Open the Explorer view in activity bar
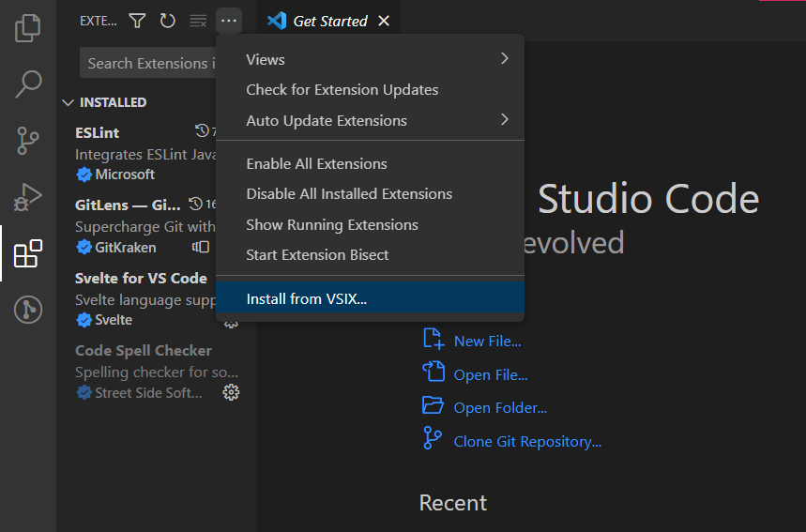The image size is (806, 532). coord(28,27)
